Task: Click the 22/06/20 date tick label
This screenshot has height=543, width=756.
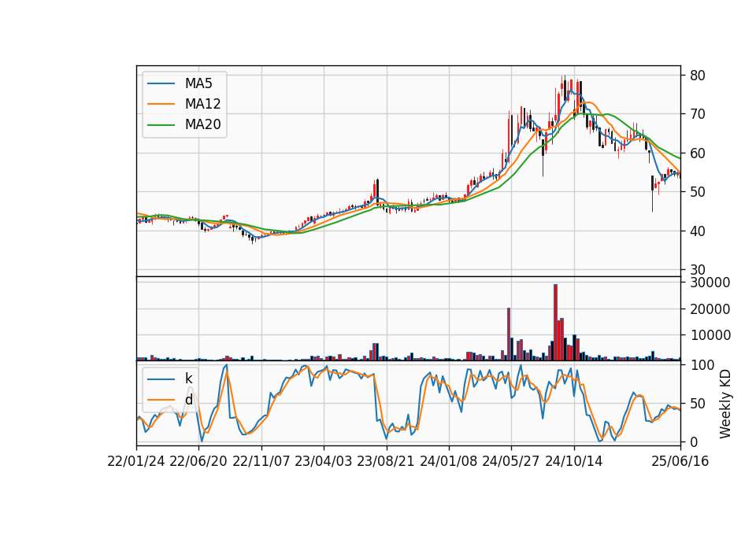Action: click(x=198, y=461)
